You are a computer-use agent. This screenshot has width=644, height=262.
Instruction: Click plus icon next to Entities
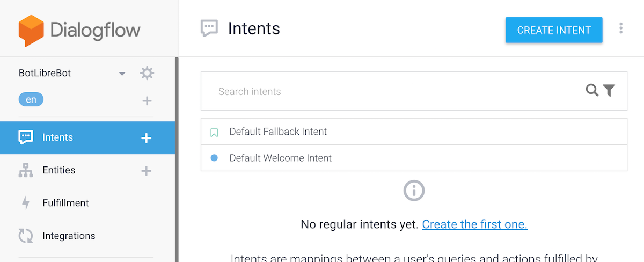pos(146,171)
